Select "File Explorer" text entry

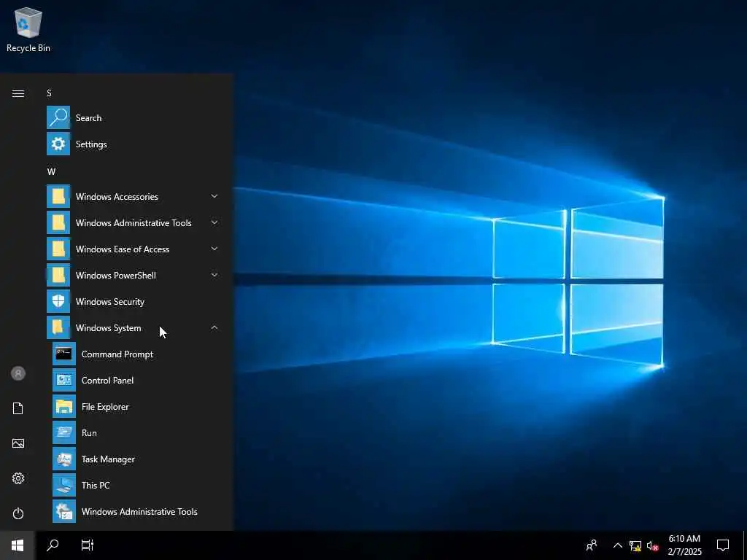pos(105,407)
